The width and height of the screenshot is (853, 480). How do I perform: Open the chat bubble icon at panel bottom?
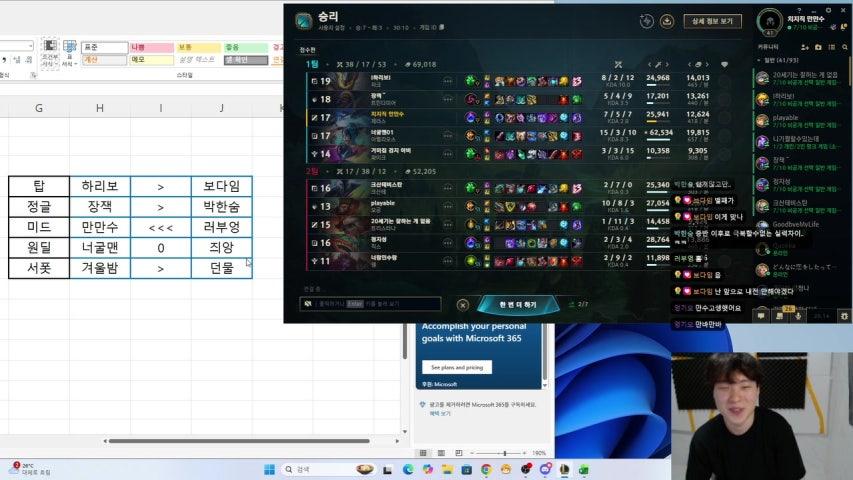[x=761, y=316]
